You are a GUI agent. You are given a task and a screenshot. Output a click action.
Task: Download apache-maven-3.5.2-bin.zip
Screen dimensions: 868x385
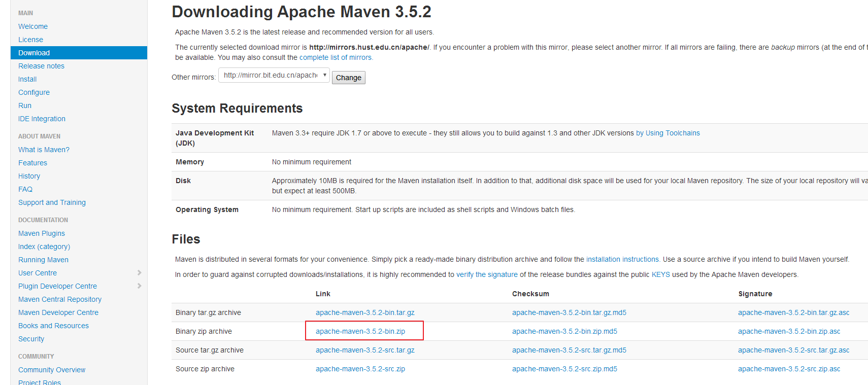pyautogui.click(x=360, y=331)
